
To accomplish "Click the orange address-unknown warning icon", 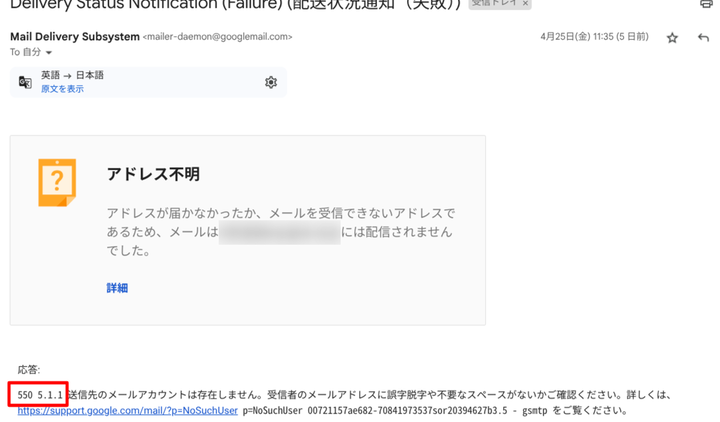I will coord(57,183).
